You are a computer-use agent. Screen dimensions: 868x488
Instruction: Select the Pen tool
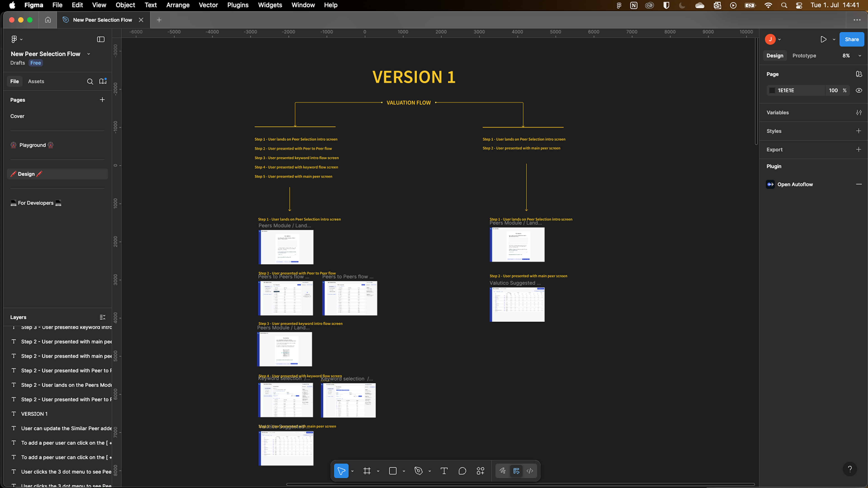point(418,471)
